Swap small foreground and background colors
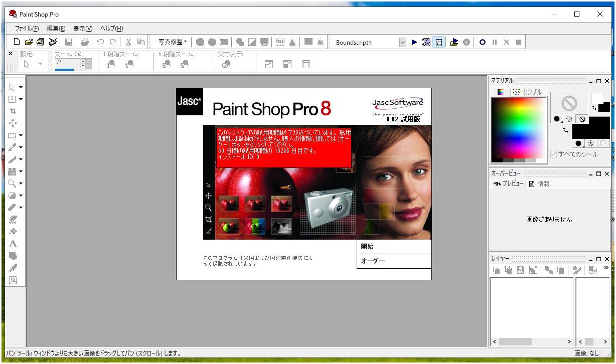This screenshot has height=364, width=616. click(594, 107)
